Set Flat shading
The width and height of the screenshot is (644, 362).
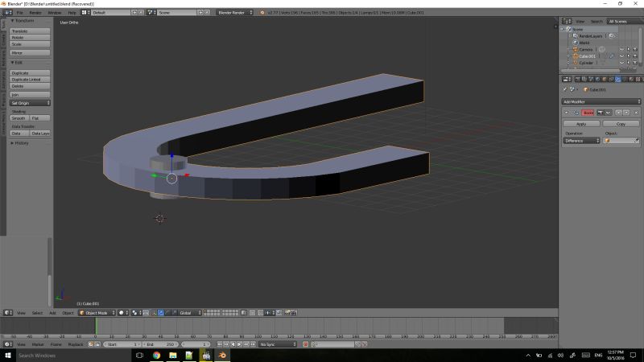click(x=39, y=118)
